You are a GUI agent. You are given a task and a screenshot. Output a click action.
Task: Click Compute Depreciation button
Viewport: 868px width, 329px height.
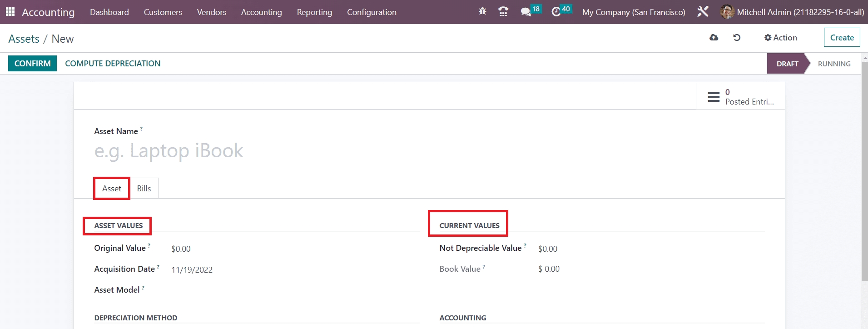pos(113,64)
